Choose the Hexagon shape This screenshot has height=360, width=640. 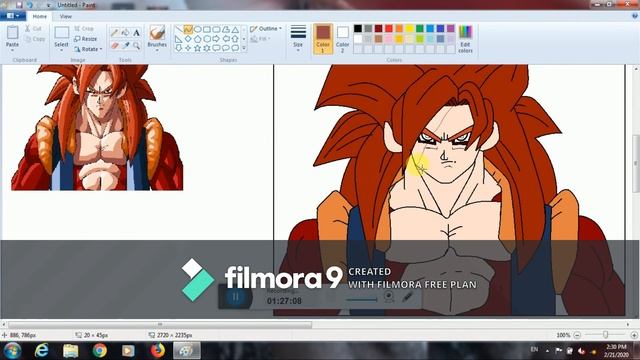(207, 39)
